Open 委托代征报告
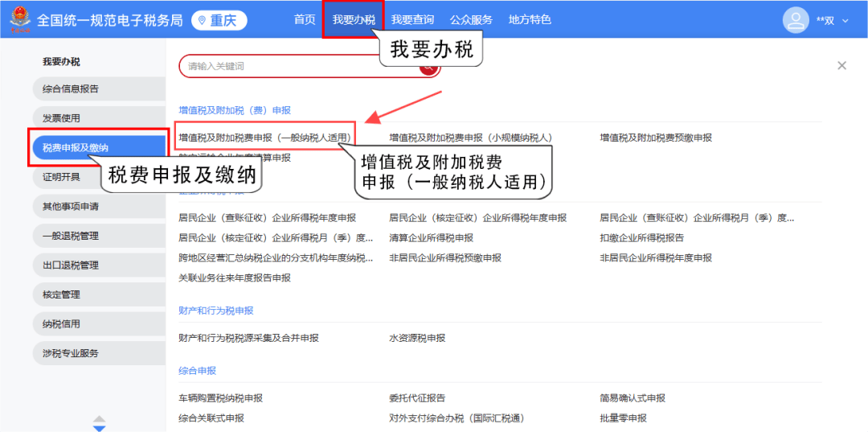 [417, 397]
